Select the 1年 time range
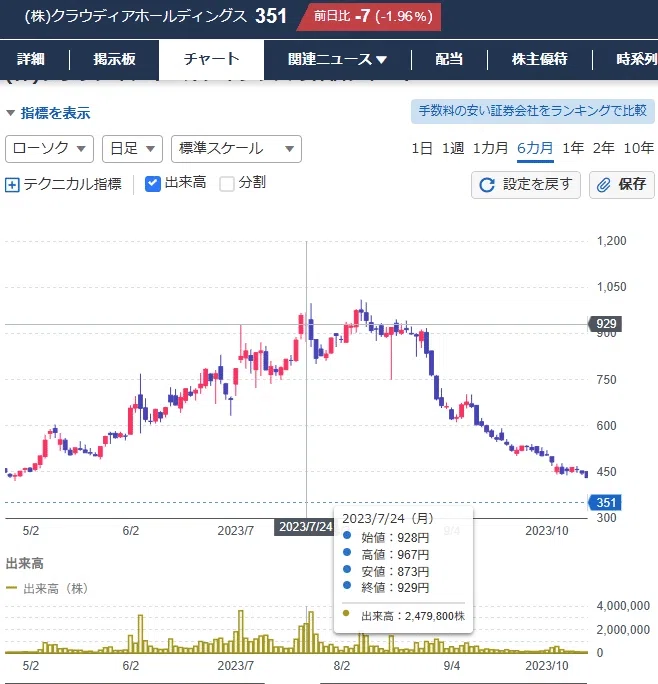Viewport: 658px width, 684px height. [573, 148]
